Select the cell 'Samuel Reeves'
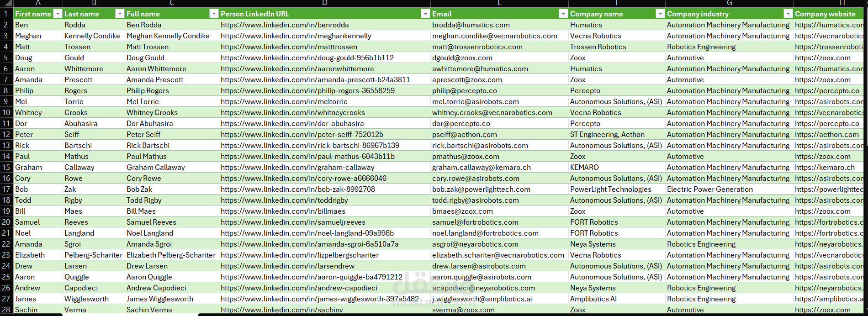The height and width of the screenshot is (316, 868). [172, 222]
